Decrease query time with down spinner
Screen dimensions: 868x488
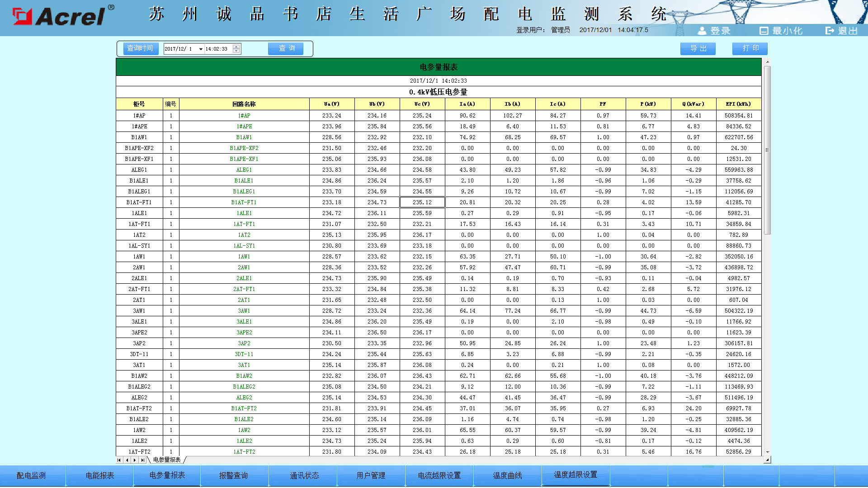[236, 51]
